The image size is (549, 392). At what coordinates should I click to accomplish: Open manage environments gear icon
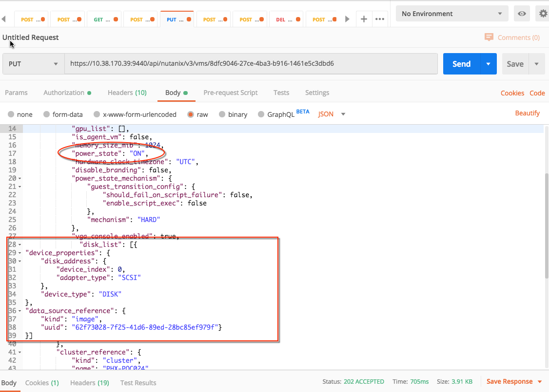543,14
